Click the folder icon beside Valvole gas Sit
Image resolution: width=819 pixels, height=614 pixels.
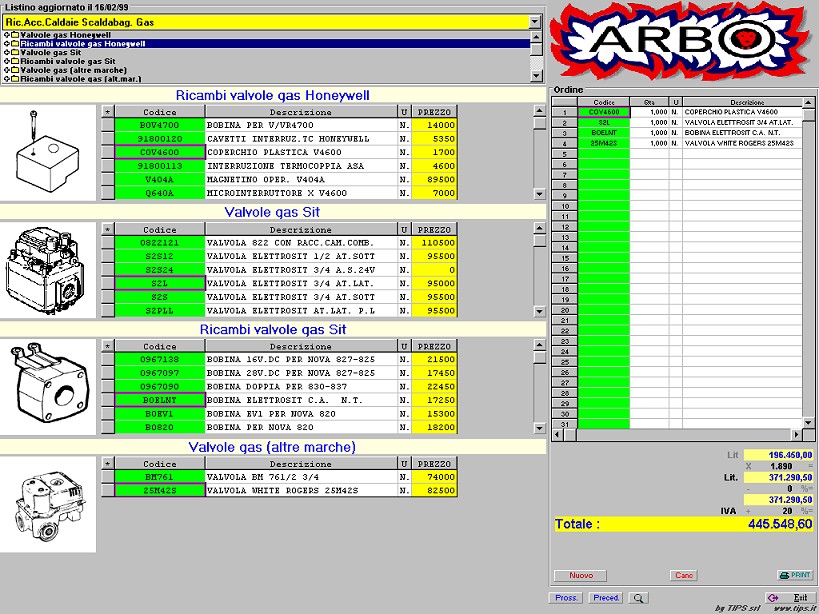15,52
